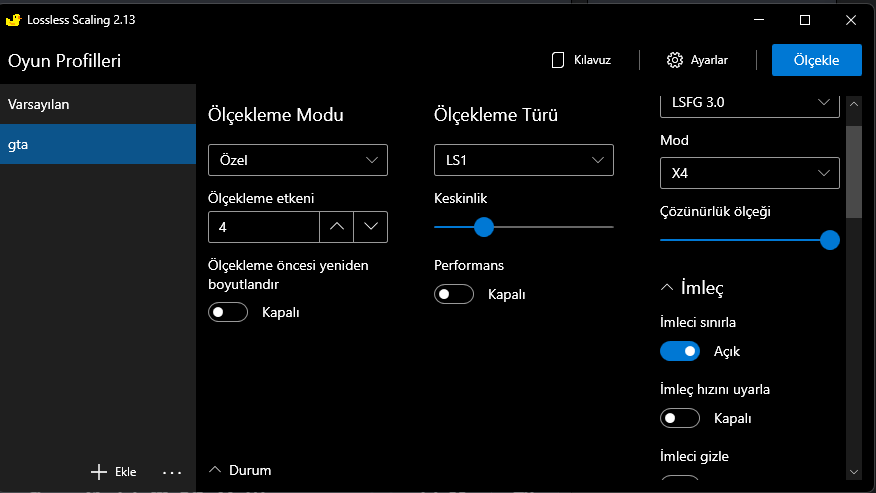This screenshot has width=876, height=493.
Task: Open the Ölçekleme Modu dropdown showing Özel
Action: pos(297,160)
